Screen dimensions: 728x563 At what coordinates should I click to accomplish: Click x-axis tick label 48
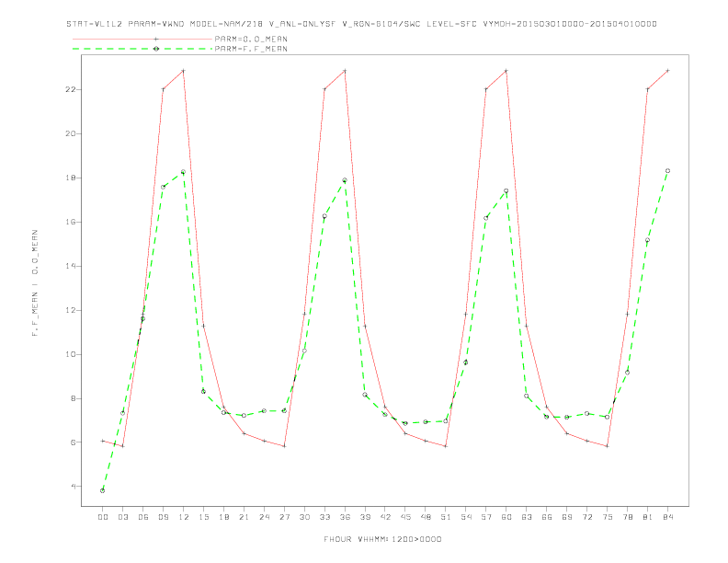[426, 517]
